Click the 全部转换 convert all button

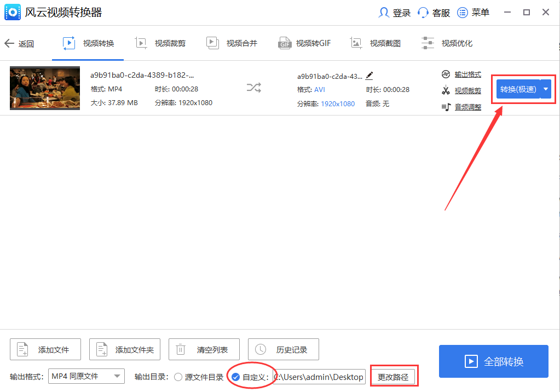point(493,361)
